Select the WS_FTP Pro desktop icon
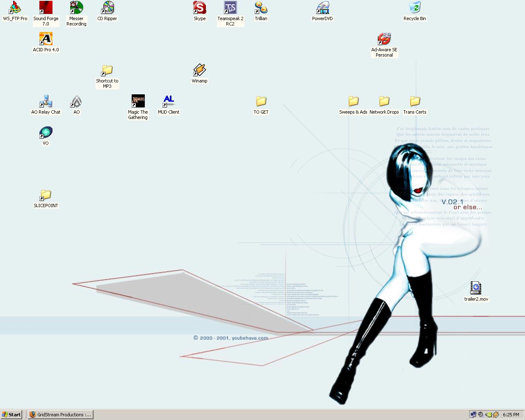This screenshot has width=525, height=420. pos(15,8)
